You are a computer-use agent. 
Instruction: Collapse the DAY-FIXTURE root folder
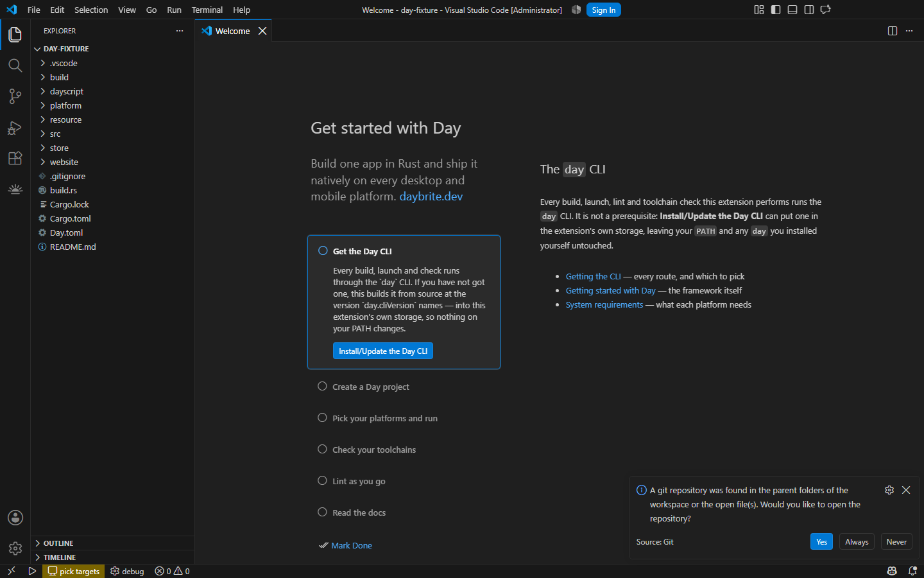pyautogui.click(x=112, y=49)
